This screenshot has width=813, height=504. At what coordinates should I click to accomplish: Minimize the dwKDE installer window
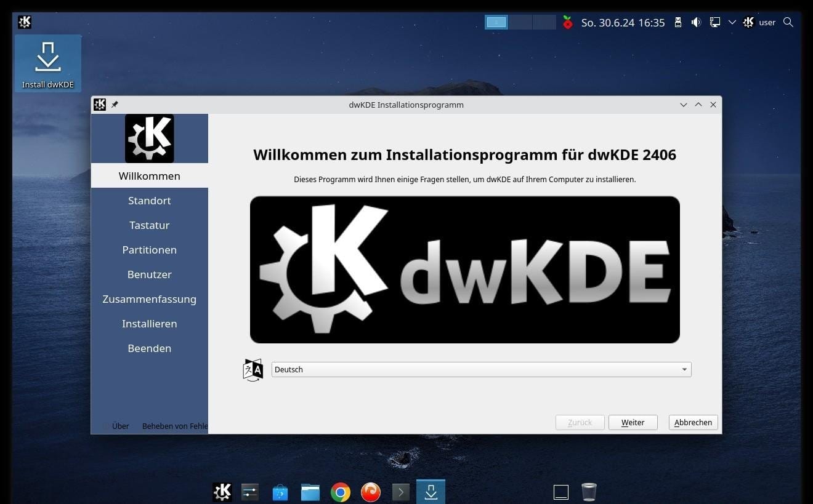[x=684, y=105]
